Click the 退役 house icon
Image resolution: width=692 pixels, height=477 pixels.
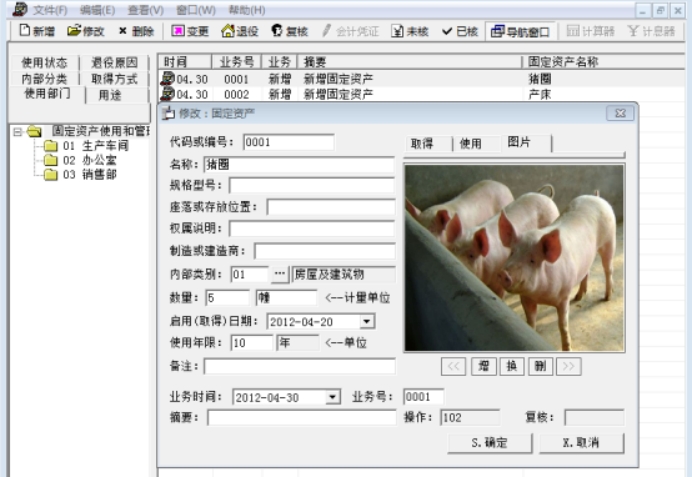[228, 30]
